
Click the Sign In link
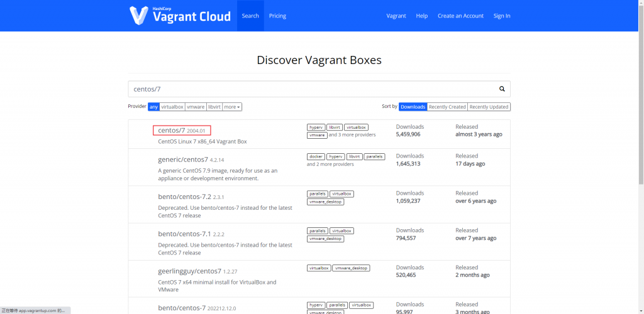click(502, 16)
